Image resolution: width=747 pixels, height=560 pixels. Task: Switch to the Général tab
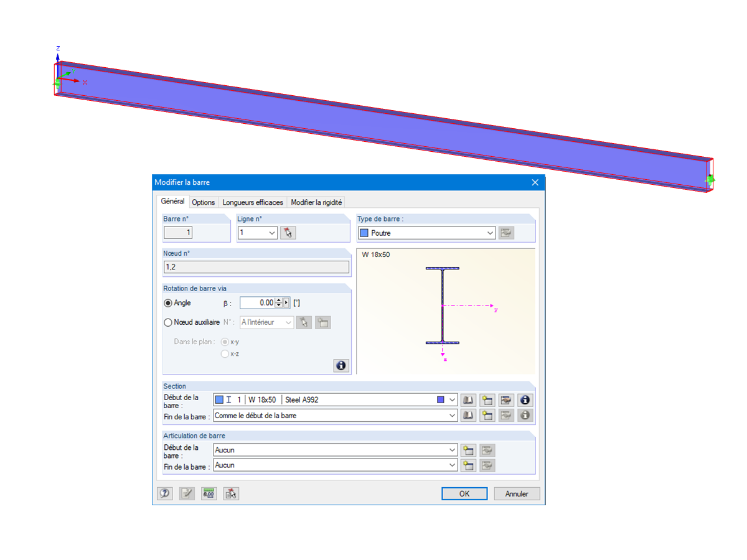(x=172, y=202)
